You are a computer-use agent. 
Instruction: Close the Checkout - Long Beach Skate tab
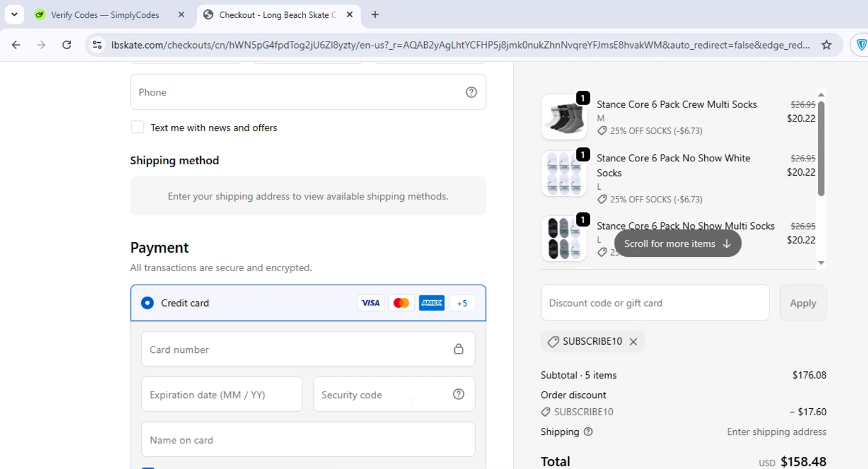point(350,15)
